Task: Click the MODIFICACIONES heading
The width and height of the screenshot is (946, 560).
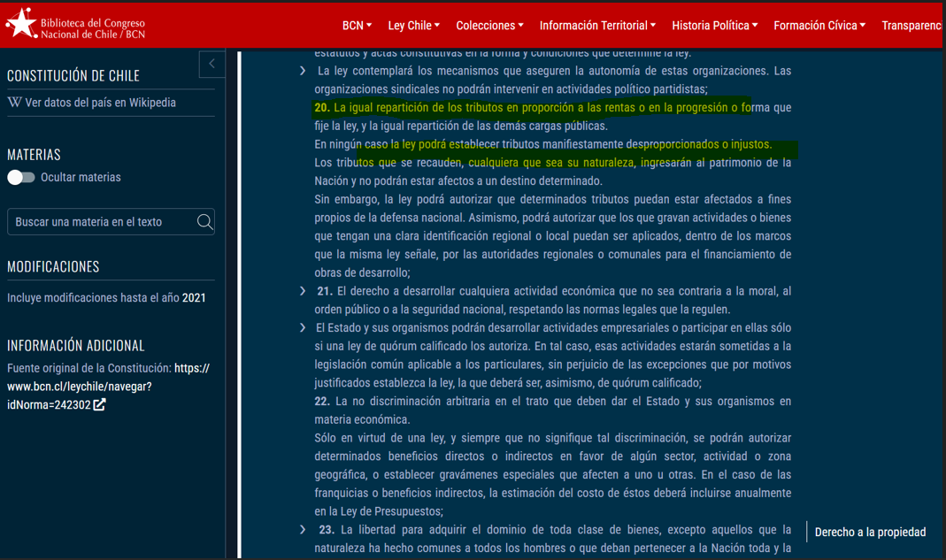Action: (53, 266)
